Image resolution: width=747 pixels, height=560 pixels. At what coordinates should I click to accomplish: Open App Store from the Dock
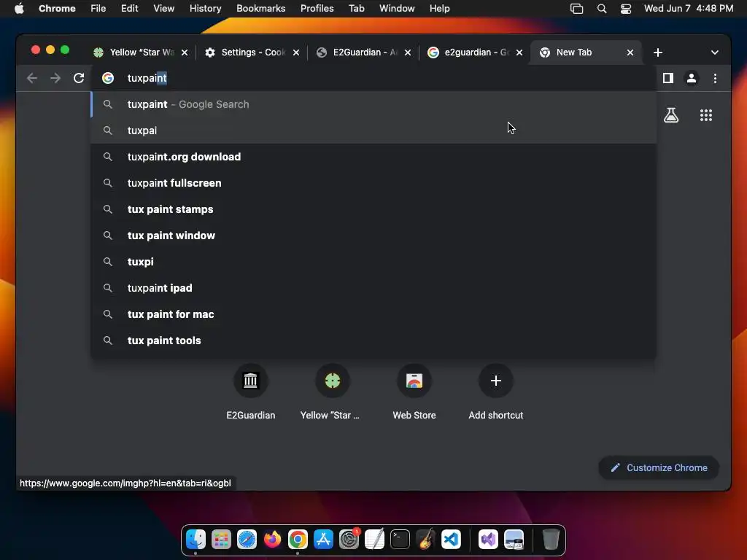coord(323,540)
